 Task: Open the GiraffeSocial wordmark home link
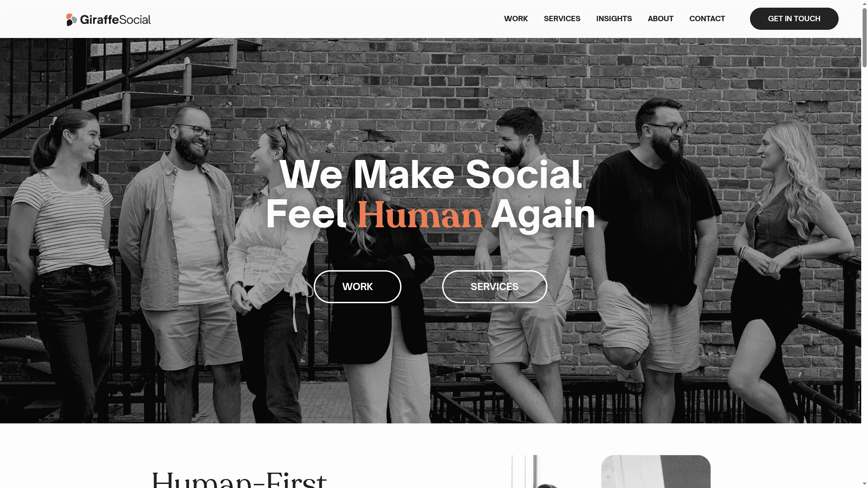point(115,19)
